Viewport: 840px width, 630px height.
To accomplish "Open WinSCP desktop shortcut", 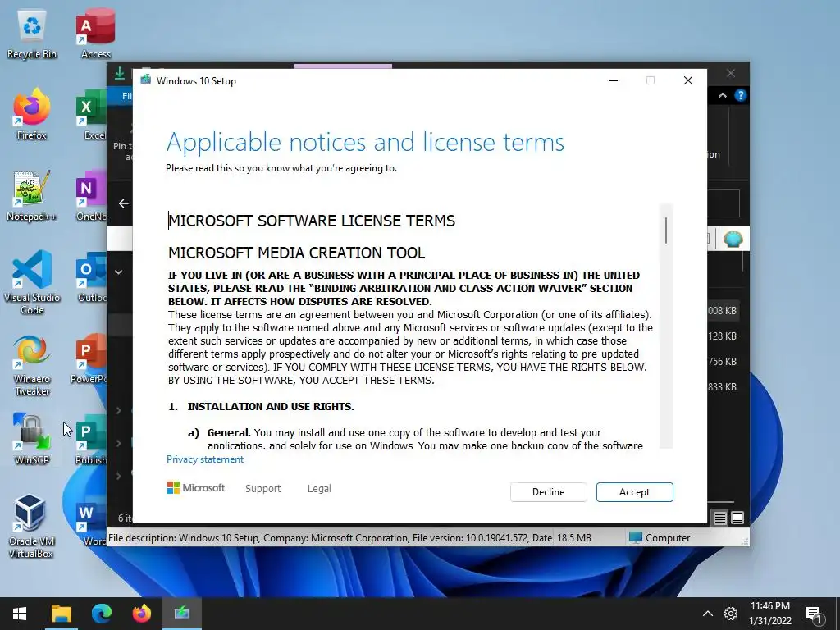I will click(32, 440).
